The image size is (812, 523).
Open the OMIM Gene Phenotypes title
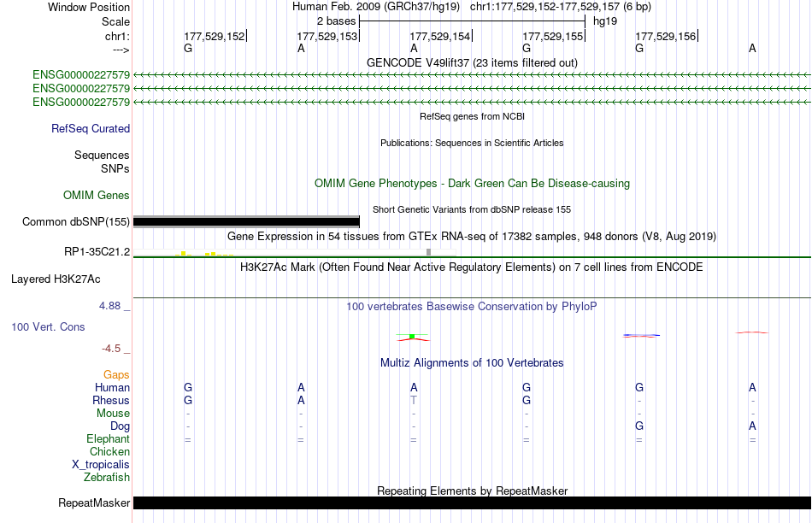[x=472, y=184]
